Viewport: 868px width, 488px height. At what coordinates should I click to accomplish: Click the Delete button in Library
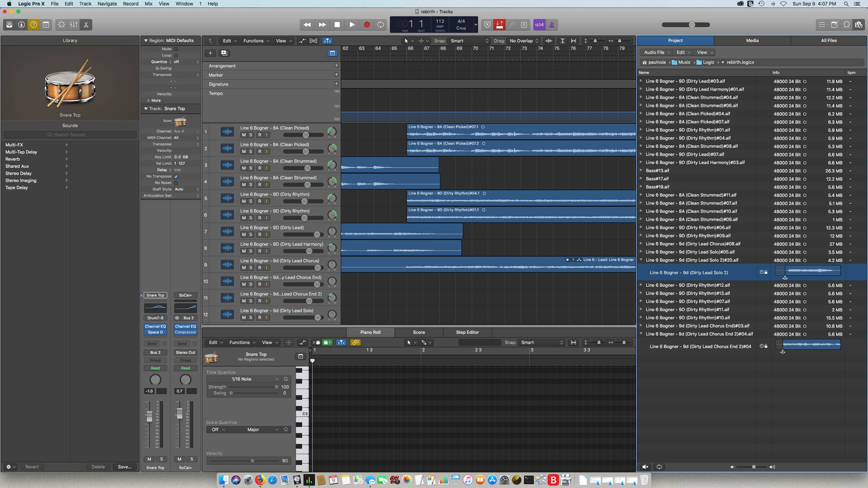pos(98,467)
